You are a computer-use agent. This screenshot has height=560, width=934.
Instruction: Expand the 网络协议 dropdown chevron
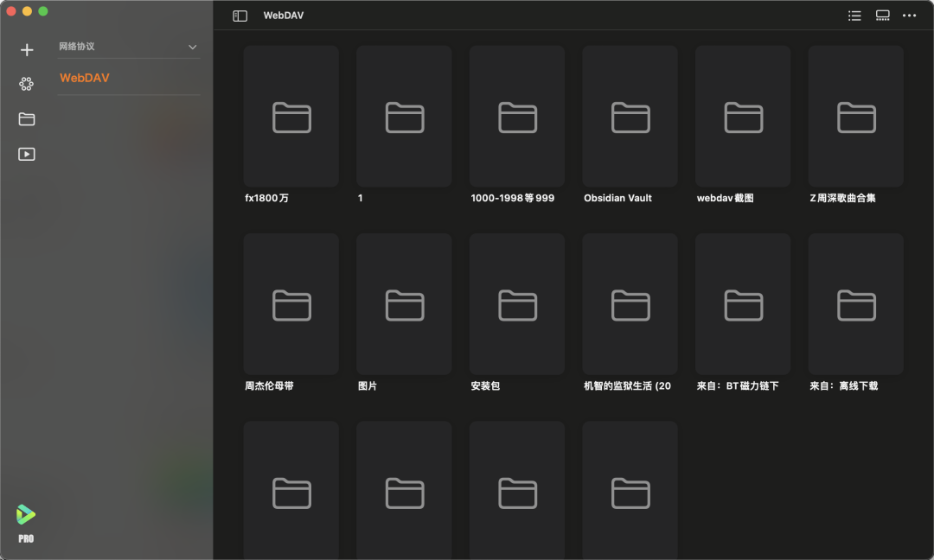tap(192, 47)
